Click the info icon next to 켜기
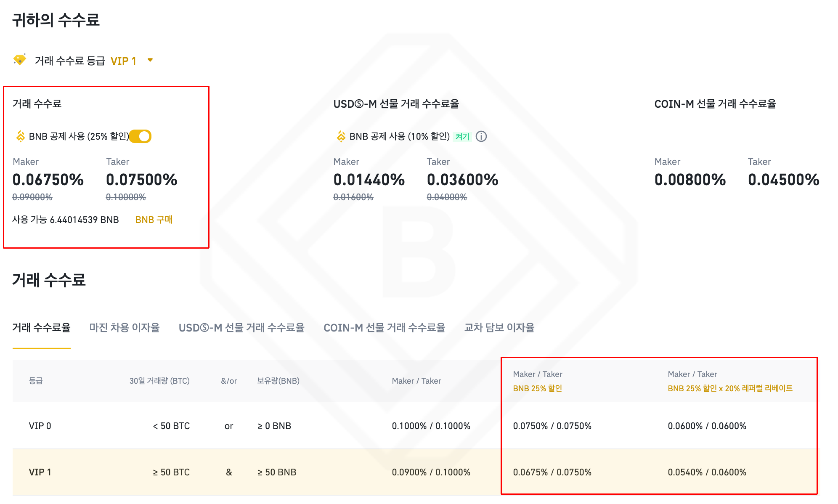838x504 pixels. pos(481,136)
